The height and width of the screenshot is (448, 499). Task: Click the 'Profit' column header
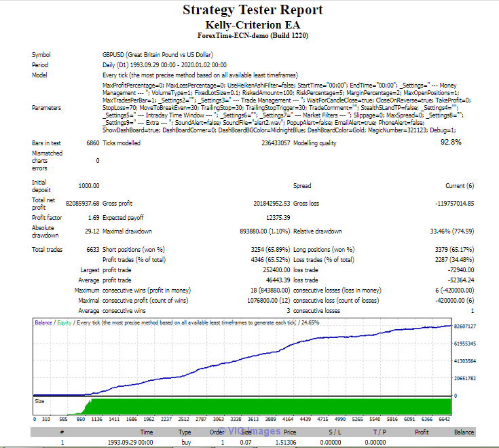pyautogui.click(x=422, y=432)
